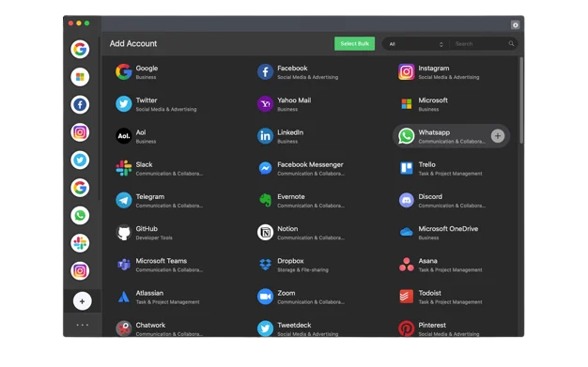
Task: Choose the Tweetdeck service icon
Action: tap(265, 329)
